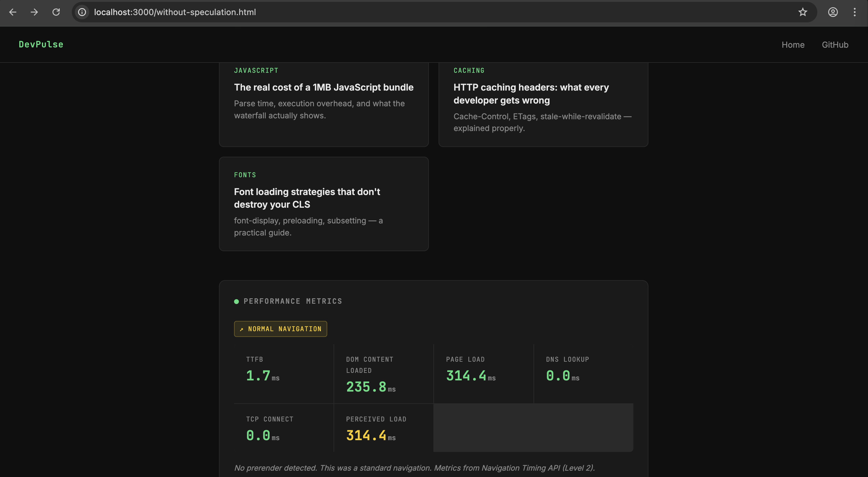Click the 'No prerender detected' note
This screenshot has width=868, height=477.
[x=414, y=468]
